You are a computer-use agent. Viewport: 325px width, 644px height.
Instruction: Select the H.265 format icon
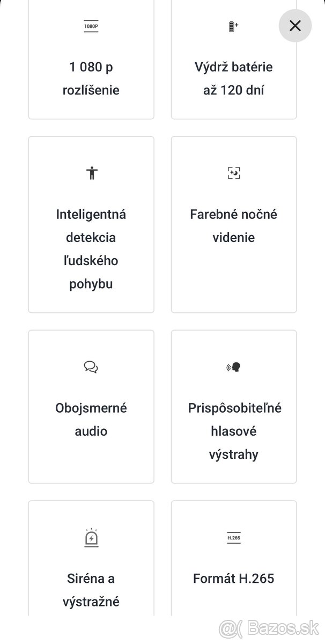[x=234, y=537]
